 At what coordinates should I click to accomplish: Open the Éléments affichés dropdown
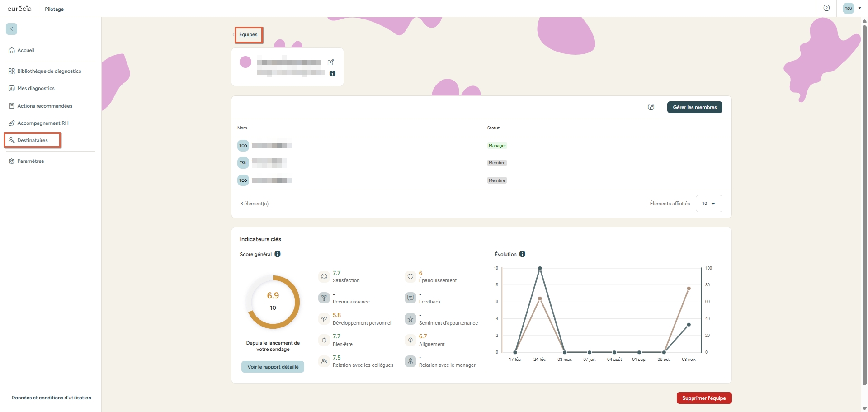(708, 204)
